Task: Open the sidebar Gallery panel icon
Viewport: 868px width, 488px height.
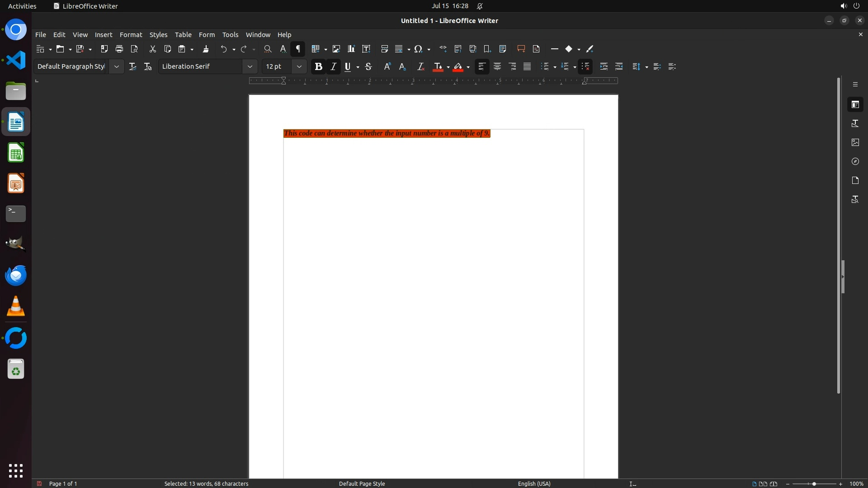Action: click(855, 142)
